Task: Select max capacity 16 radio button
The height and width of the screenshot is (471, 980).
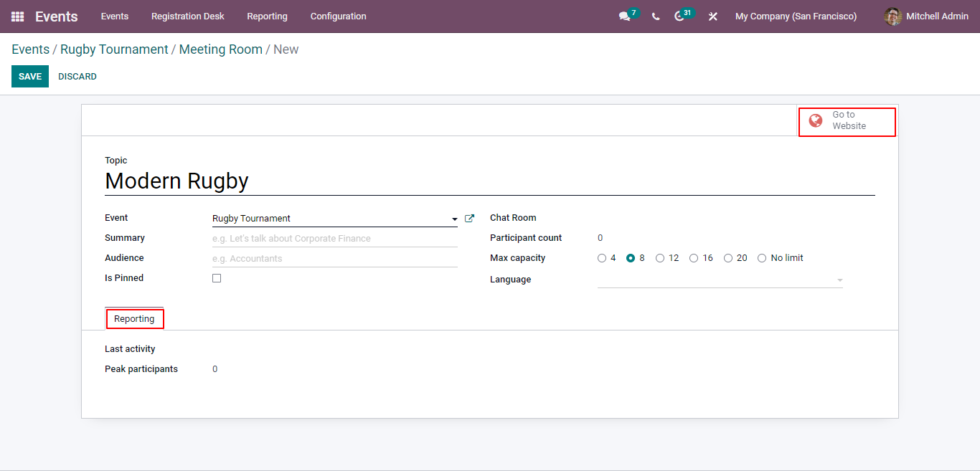Action: point(694,258)
